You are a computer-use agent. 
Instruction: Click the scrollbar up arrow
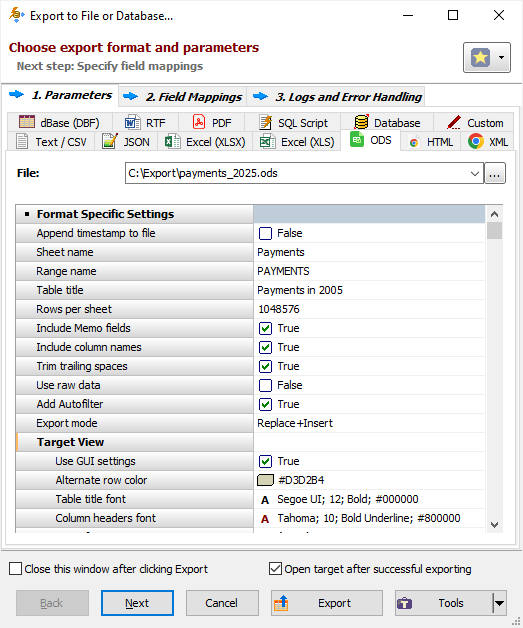point(495,214)
